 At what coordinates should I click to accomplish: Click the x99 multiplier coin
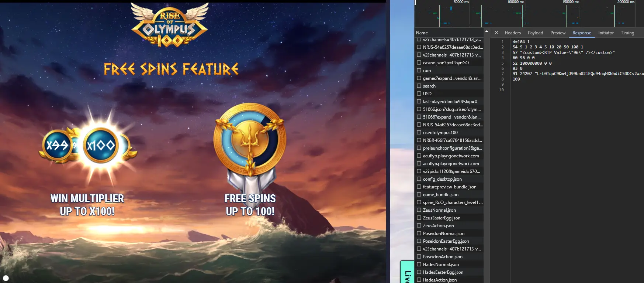pos(57,146)
